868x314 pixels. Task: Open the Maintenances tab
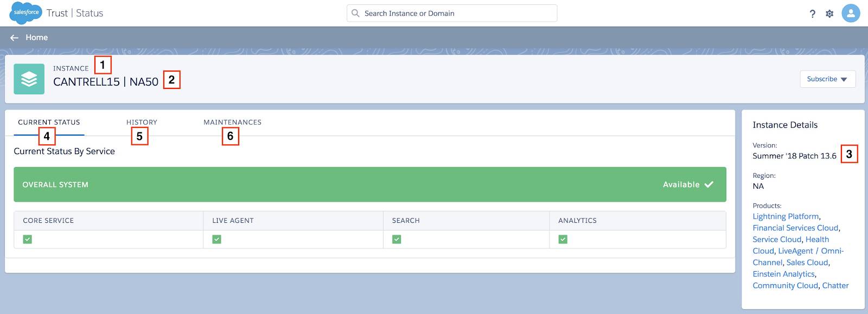pyautogui.click(x=232, y=122)
